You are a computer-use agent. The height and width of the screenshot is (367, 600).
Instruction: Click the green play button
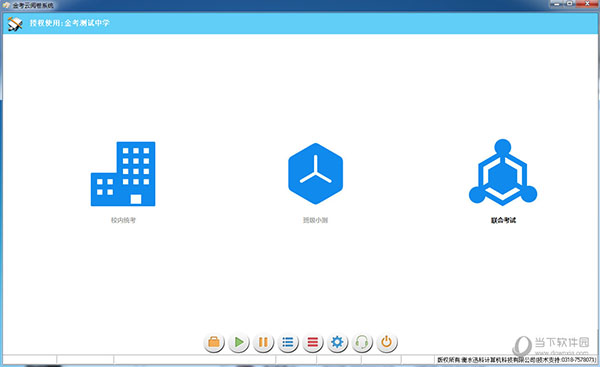[239, 342]
